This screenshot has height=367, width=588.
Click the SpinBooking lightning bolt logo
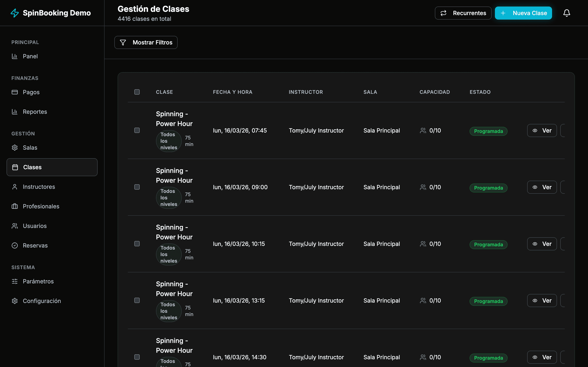pyautogui.click(x=14, y=13)
